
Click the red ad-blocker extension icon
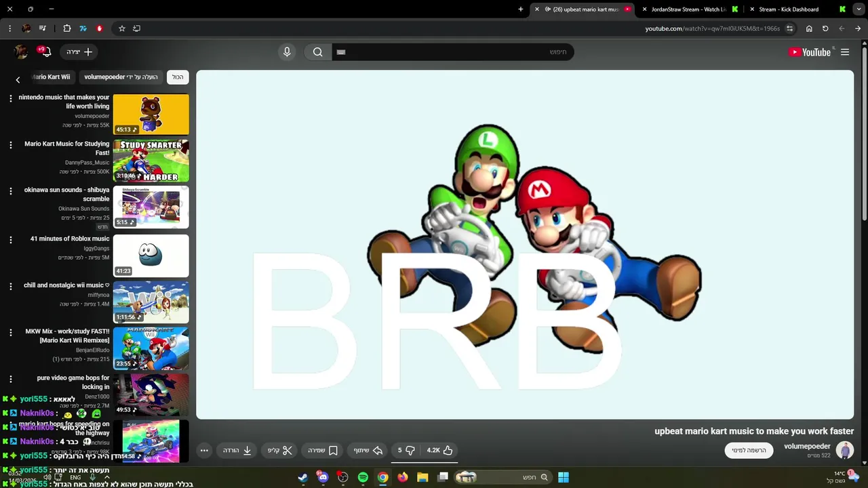pyautogui.click(x=100, y=28)
